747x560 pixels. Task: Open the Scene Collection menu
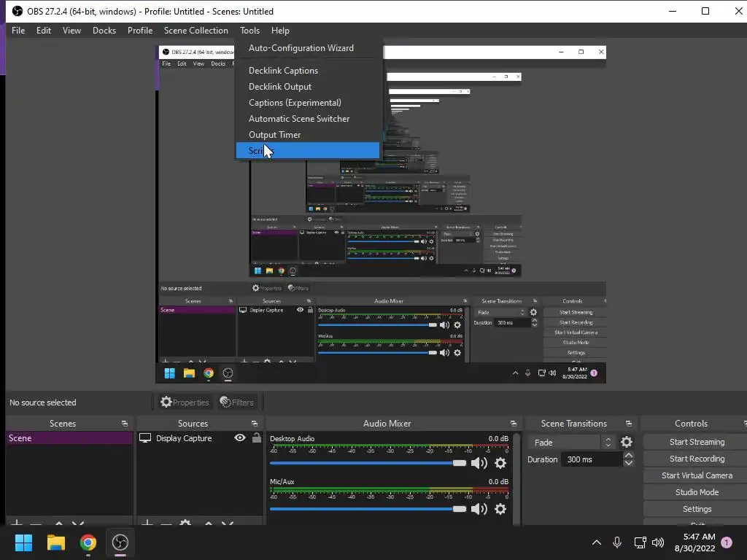pyautogui.click(x=196, y=31)
